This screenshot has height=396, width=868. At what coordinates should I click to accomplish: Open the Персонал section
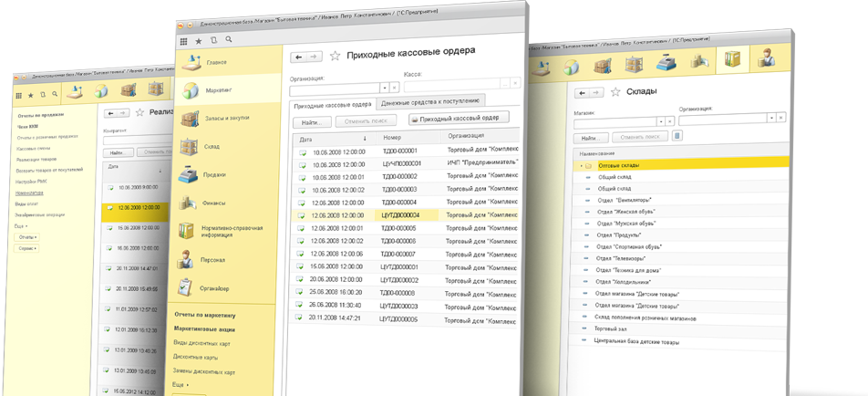pos(215,259)
